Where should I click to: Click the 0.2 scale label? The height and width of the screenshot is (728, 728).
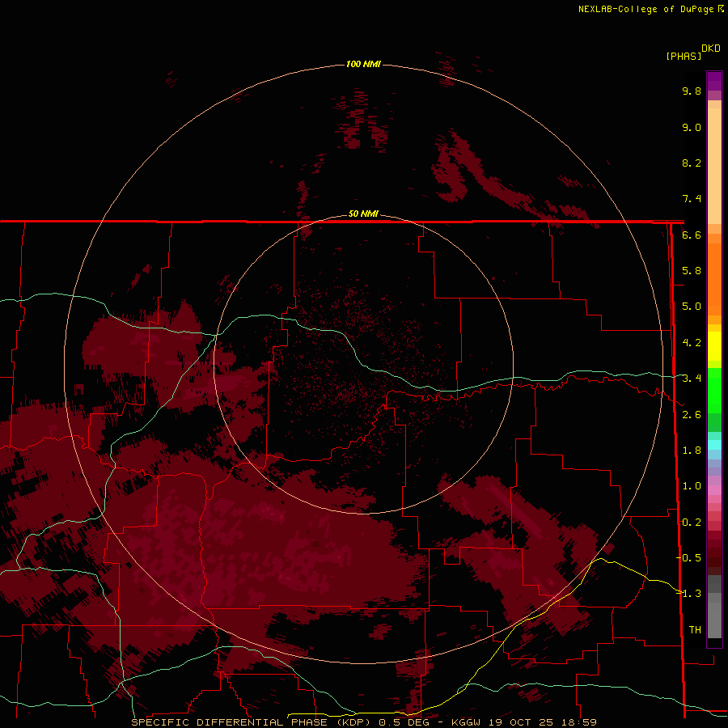[x=692, y=523]
